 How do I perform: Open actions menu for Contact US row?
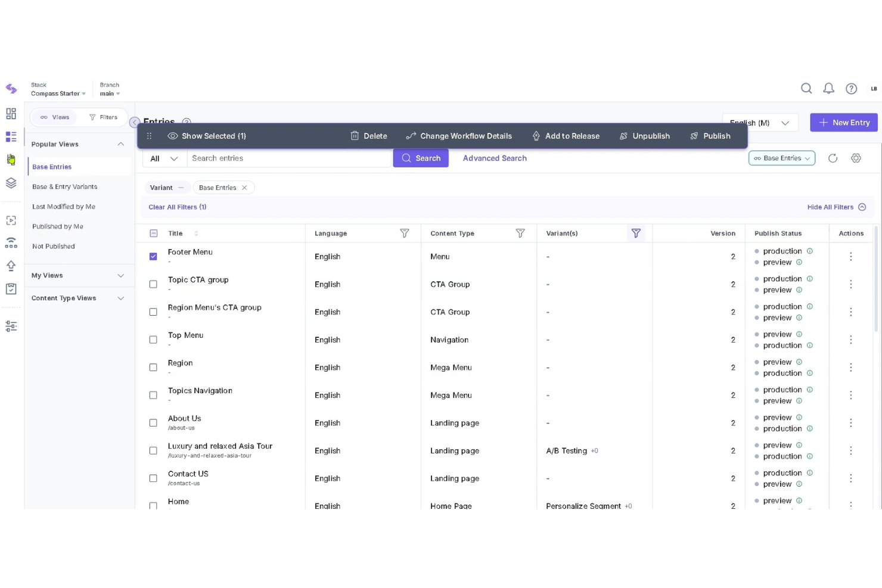tap(851, 478)
